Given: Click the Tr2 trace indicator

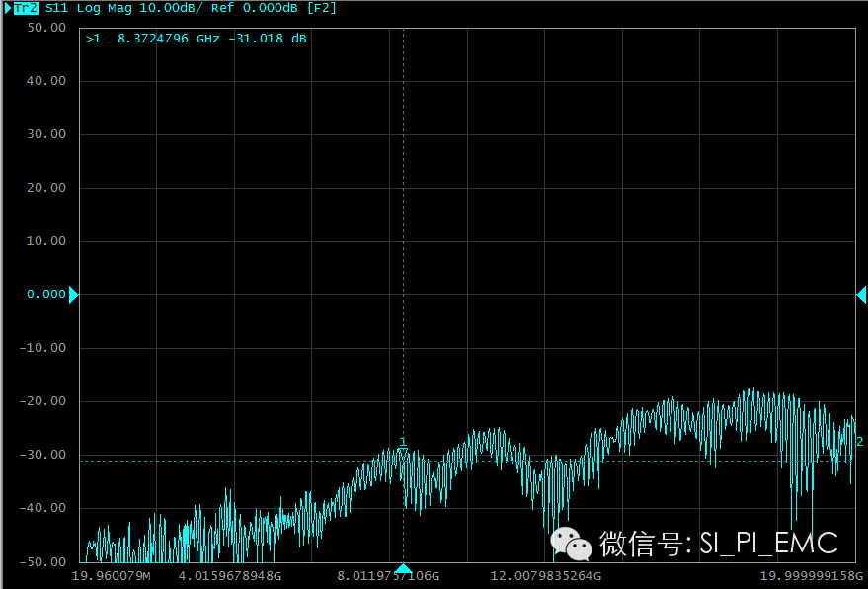Looking at the screenshot, I should 27,8.
